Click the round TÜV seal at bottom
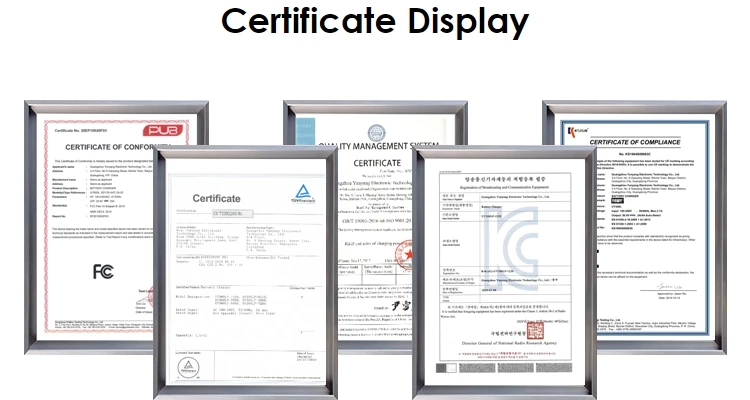The width and height of the screenshot is (750, 400). pyautogui.click(x=188, y=367)
